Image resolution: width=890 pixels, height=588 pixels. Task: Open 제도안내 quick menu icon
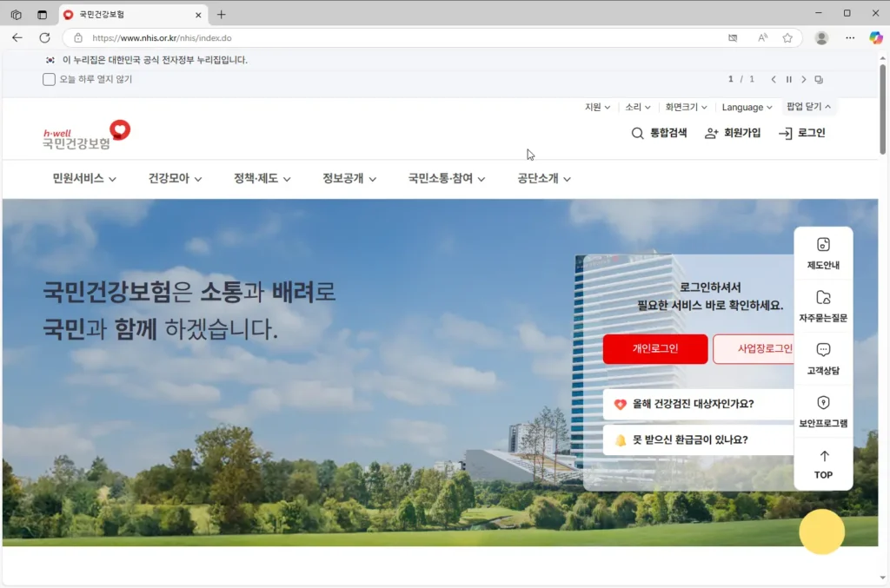click(x=823, y=254)
